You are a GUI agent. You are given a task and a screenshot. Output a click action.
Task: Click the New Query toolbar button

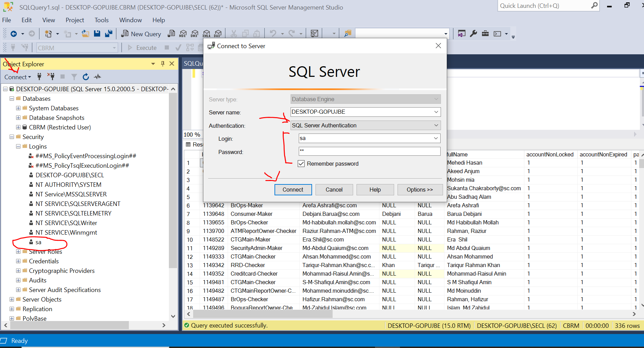141,34
